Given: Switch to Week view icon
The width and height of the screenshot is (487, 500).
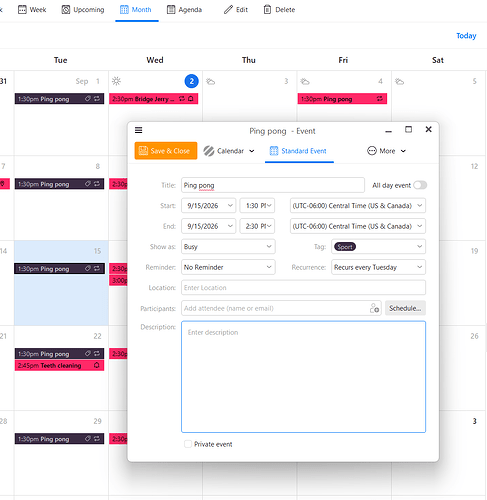Looking at the screenshot, I should point(22,10).
